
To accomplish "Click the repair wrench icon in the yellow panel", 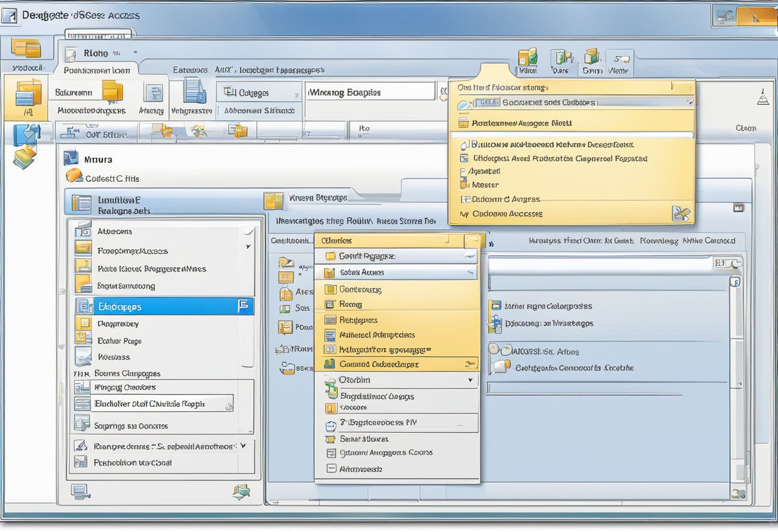I will [x=680, y=212].
